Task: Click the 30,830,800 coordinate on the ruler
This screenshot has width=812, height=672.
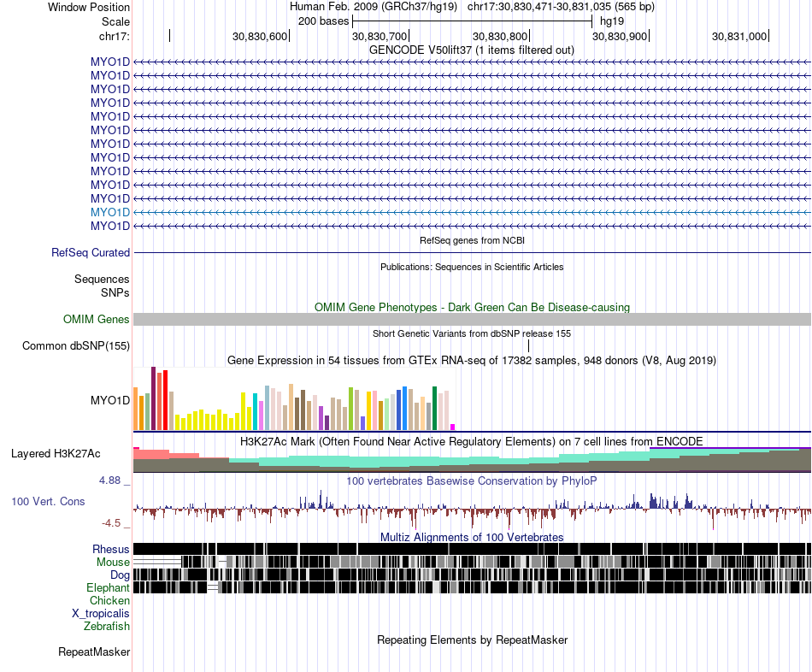Action: coord(499,36)
